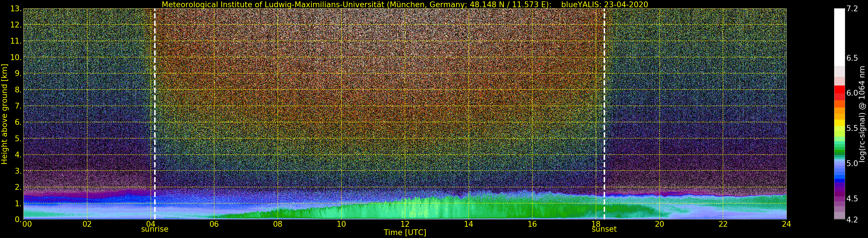Click the 'sunset' label under the time axis

coord(604,229)
